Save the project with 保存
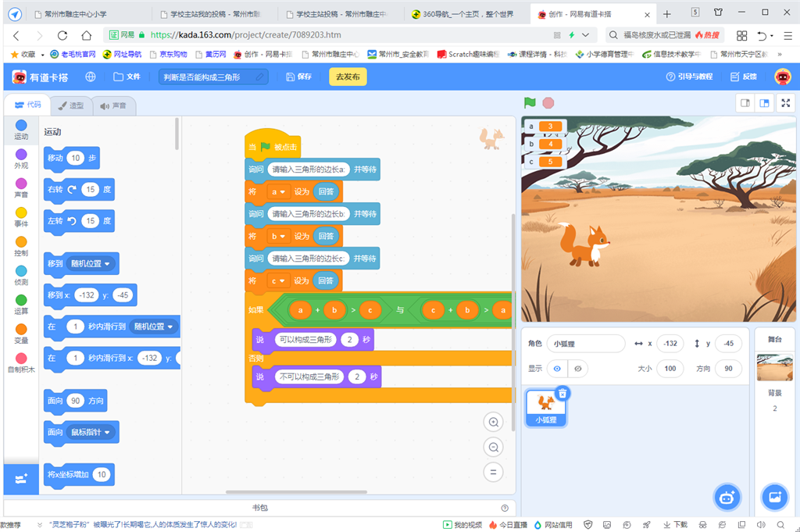The width and height of the screenshot is (800, 532). click(298, 77)
